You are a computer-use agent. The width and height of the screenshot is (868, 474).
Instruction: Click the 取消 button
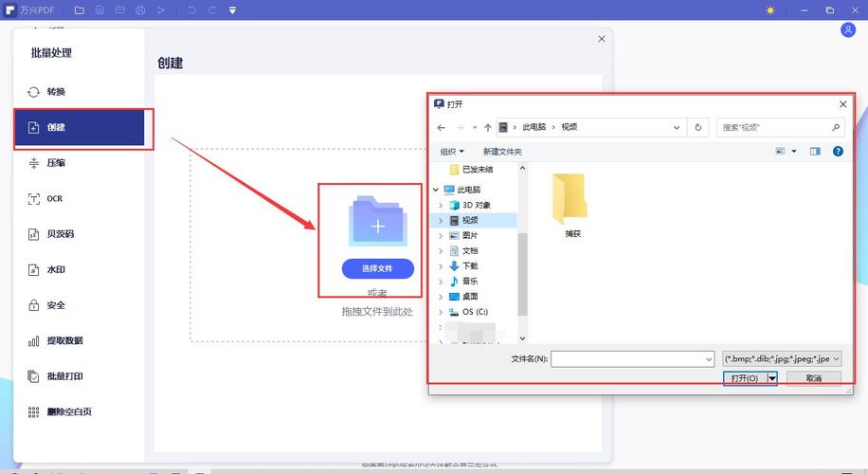click(x=814, y=378)
